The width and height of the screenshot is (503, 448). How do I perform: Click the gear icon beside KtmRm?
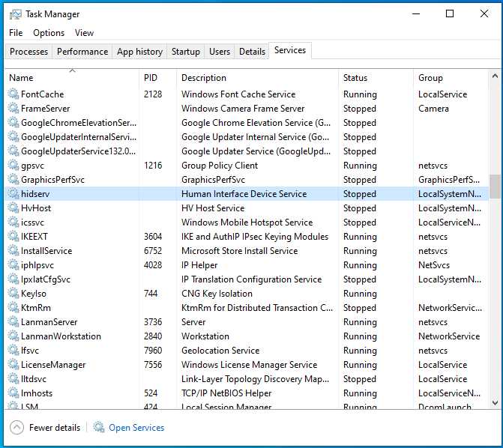(x=13, y=308)
